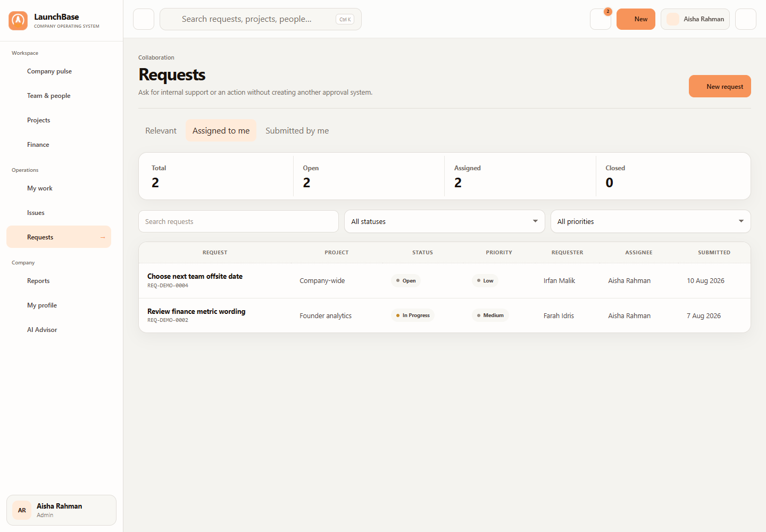Open Issues in sidebar
The image size is (766, 532).
[x=59, y=213]
